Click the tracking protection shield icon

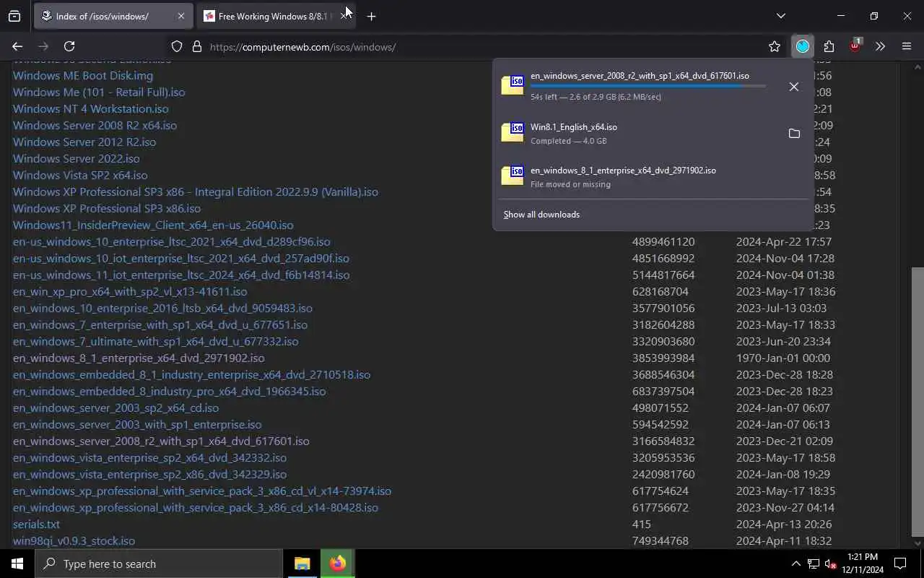coord(177,46)
